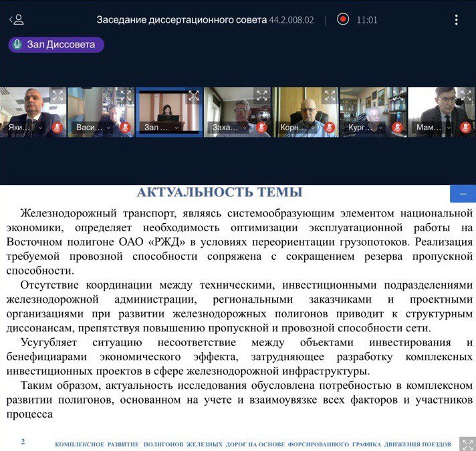Open the three-dot more options menu

[x=457, y=19]
